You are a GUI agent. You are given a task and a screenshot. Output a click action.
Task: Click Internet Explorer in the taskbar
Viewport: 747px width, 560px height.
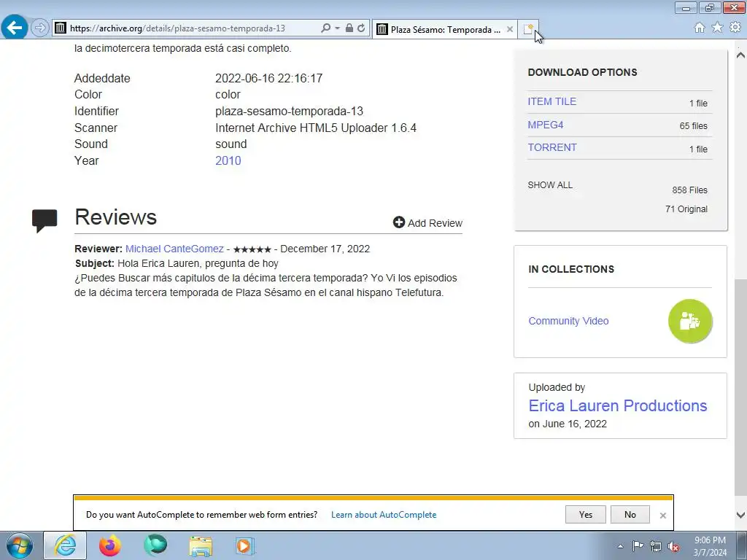click(x=65, y=545)
